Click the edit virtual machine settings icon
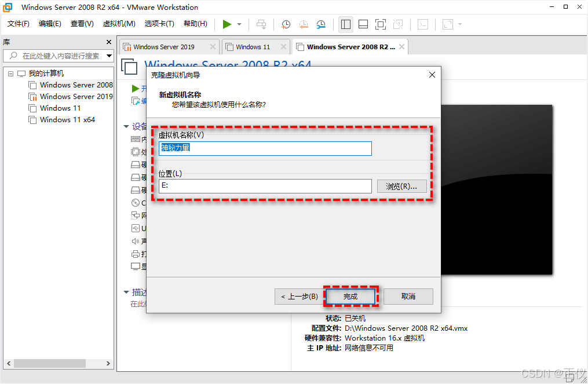588x384 pixels. pyautogui.click(x=136, y=101)
